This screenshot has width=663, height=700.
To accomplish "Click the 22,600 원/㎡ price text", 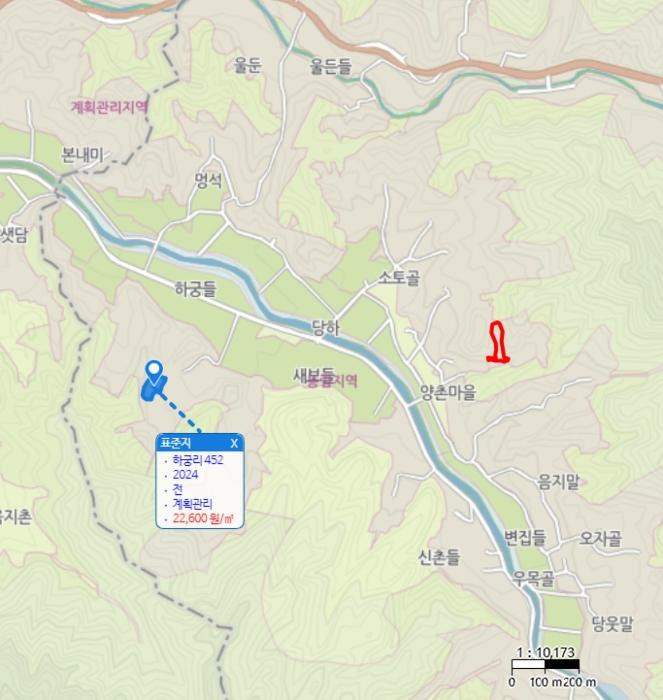I will (x=203, y=518).
